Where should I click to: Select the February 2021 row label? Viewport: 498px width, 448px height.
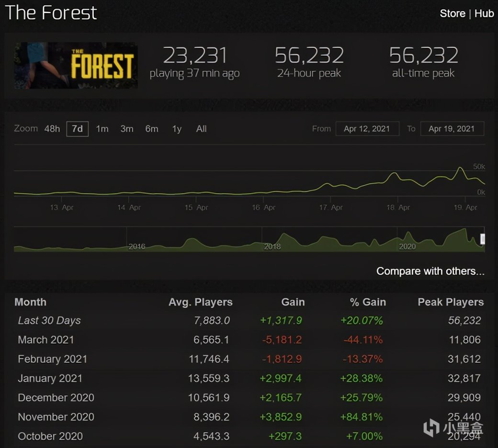coord(52,359)
